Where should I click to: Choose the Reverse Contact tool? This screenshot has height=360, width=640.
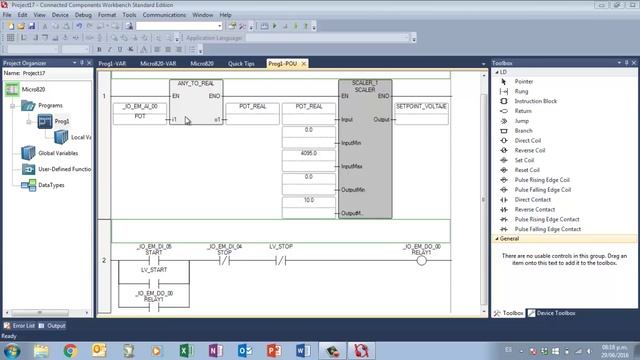[535, 209]
